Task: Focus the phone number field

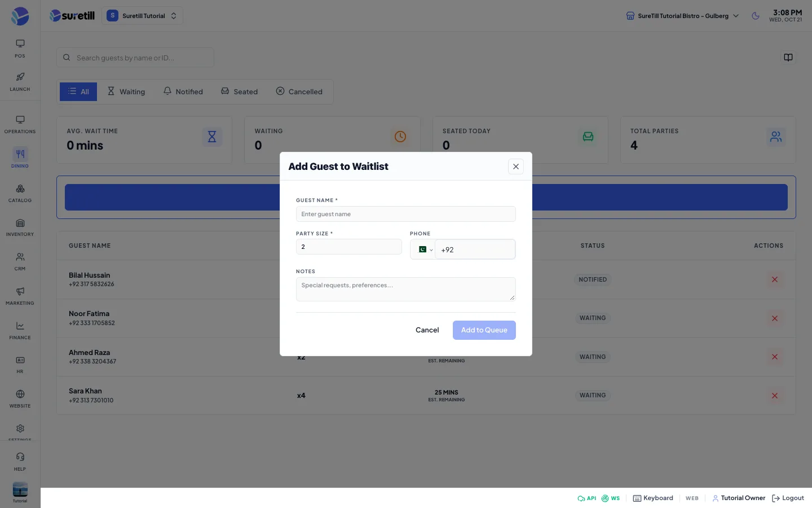Action: pyautogui.click(x=475, y=249)
